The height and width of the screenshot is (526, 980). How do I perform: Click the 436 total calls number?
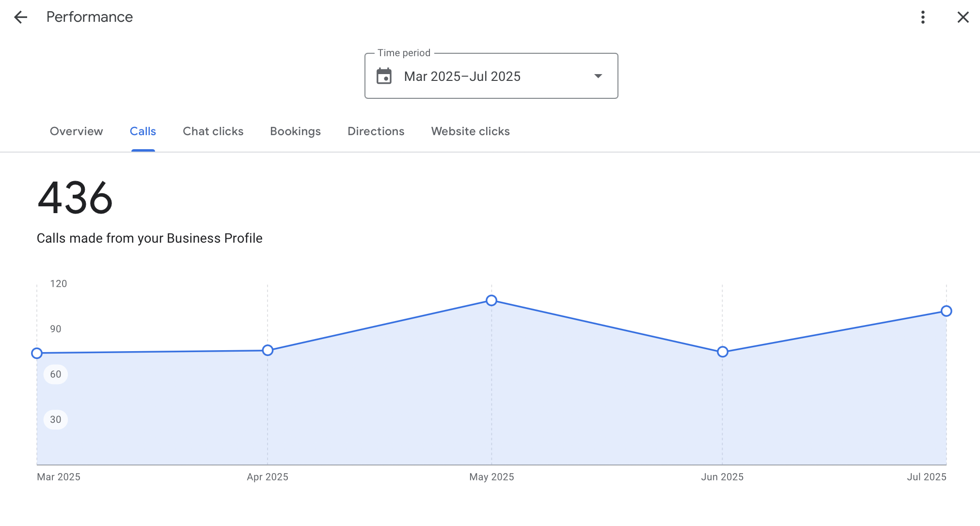pyautogui.click(x=75, y=198)
